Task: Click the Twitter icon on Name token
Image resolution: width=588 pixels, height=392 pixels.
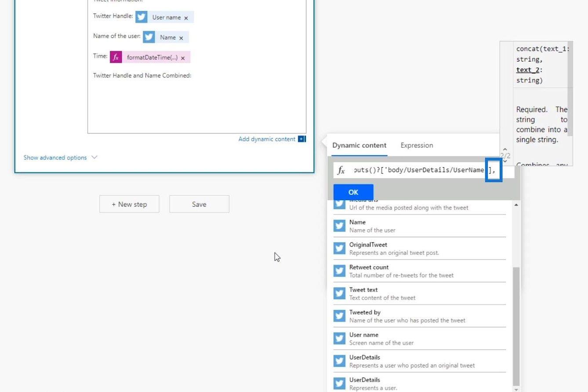Action: 149,37
